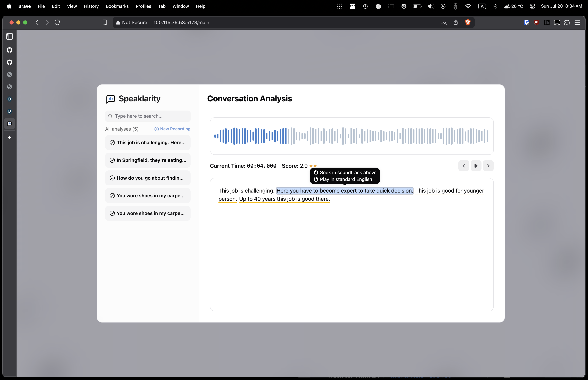The height and width of the screenshot is (380, 588).
Task: Click the sentence 'Up to 40 years this job is good there.'
Action: 284,199
